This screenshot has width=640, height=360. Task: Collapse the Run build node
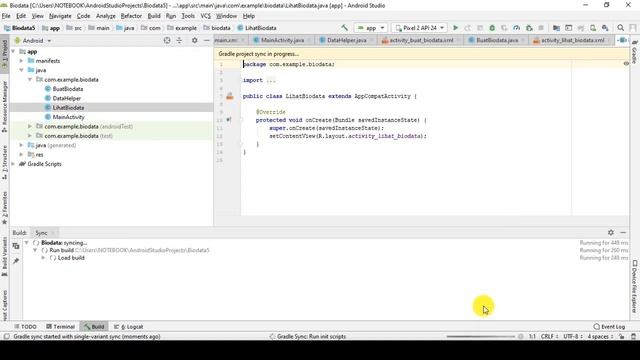coord(35,250)
